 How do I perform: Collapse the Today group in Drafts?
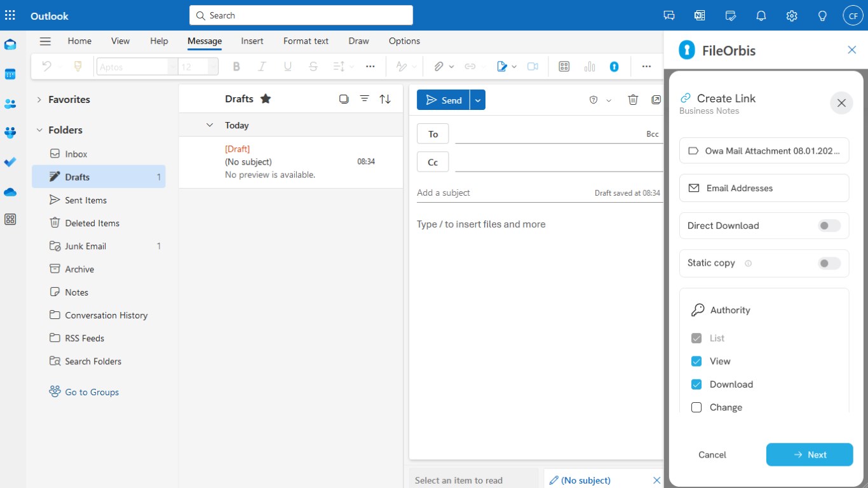pyautogui.click(x=210, y=125)
